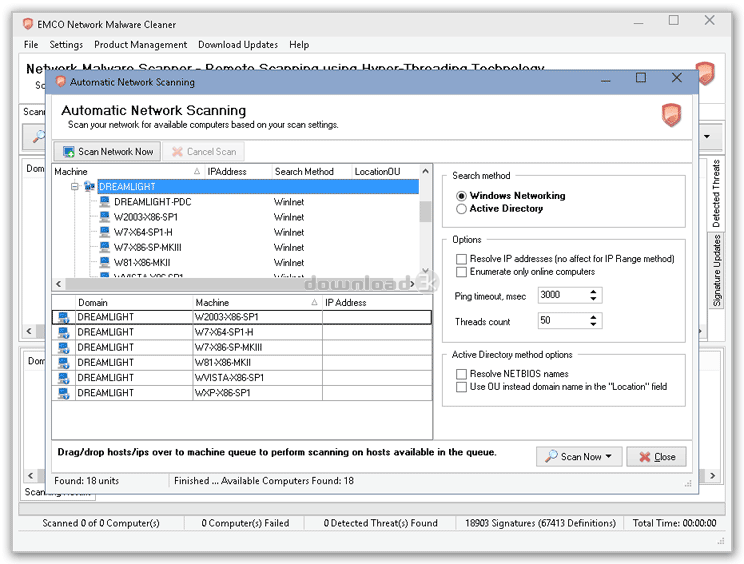Open the File menu
This screenshot has height=564, width=744.
pyautogui.click(x=31, y=45)
